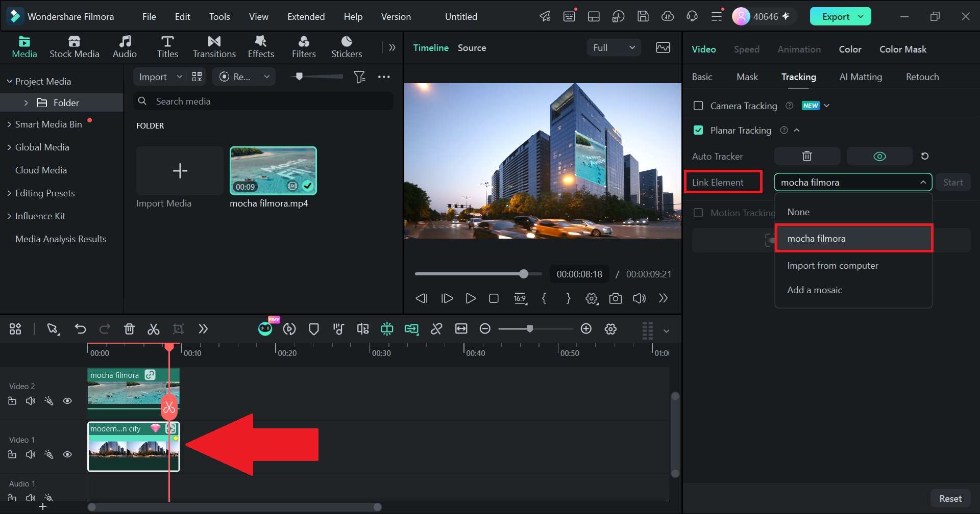This screenshot has height=514, width=980.
Task: Open the Titles panel
Action: pyautogui.click(x=167, y=47)
